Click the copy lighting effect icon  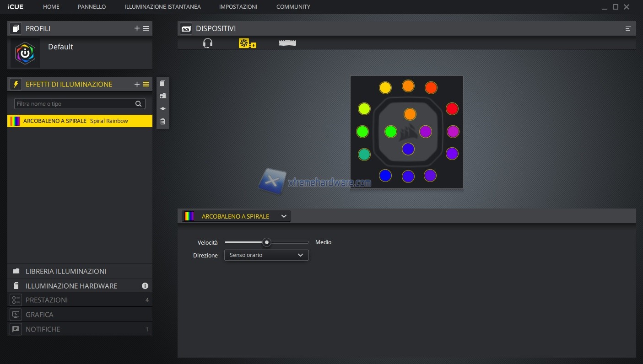point(162,83)
